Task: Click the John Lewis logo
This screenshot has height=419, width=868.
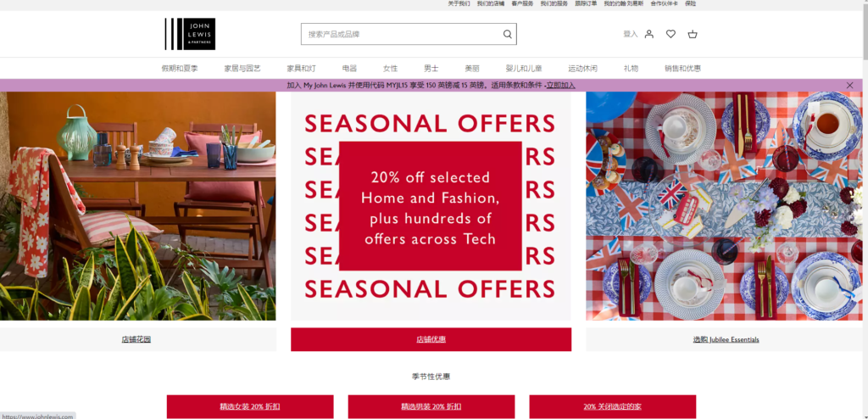Action: point(190,34)
